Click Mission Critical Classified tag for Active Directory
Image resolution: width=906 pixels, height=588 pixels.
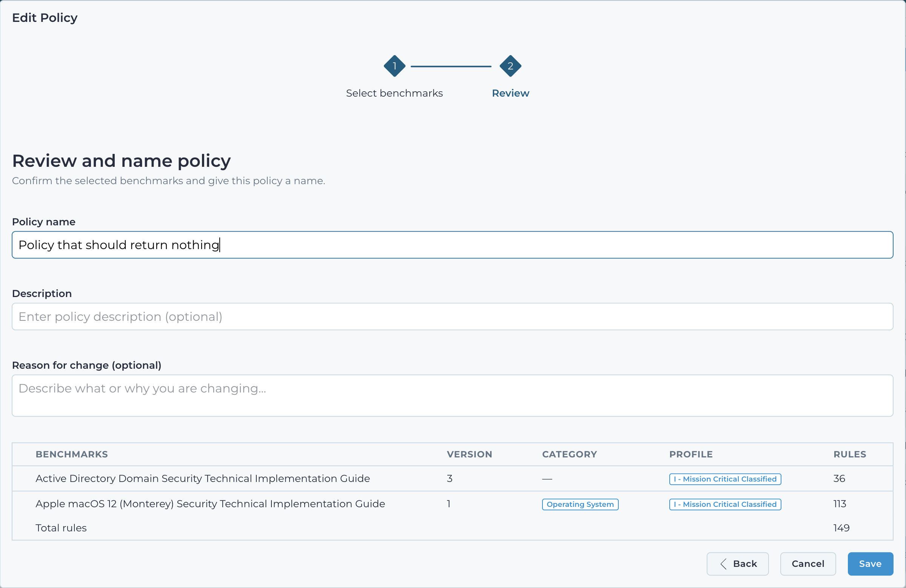click(x=725, y=479)
